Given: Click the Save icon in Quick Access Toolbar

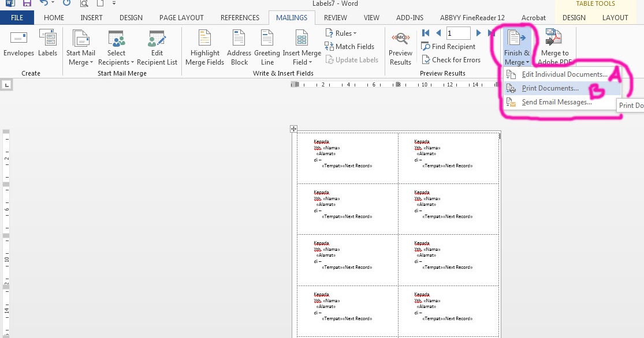Looking at the screenshot, I should [x=27, y=3].
